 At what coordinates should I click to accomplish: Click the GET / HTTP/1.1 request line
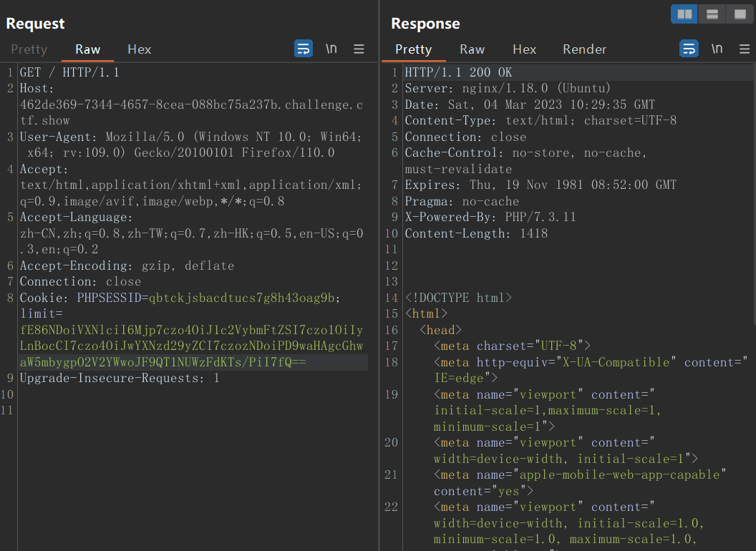69,72
